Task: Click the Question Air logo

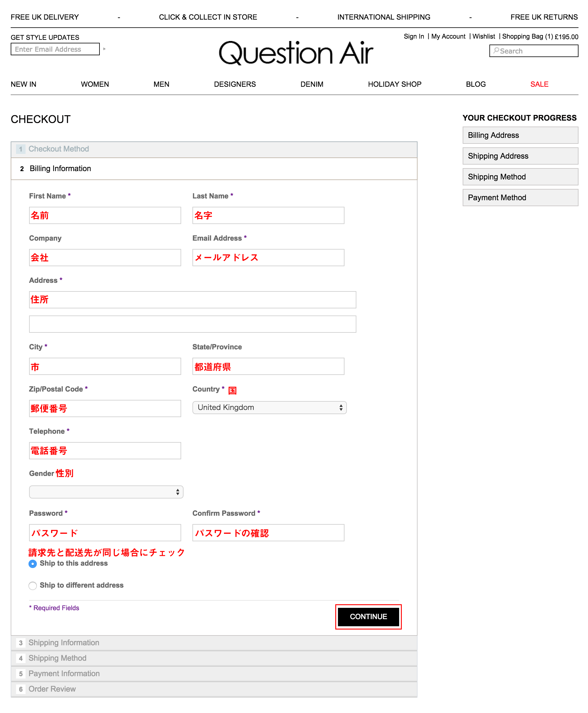Action: [296, 53]
